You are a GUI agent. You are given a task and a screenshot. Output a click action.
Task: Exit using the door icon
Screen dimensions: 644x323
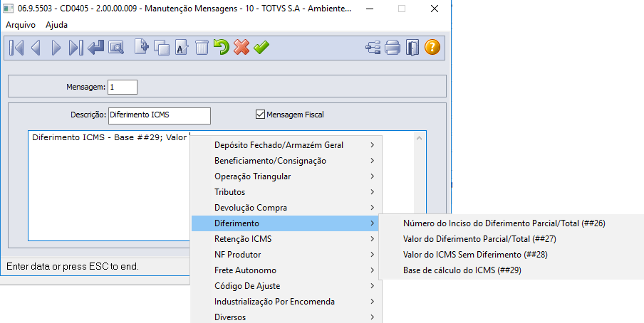(x=412, y=48)
